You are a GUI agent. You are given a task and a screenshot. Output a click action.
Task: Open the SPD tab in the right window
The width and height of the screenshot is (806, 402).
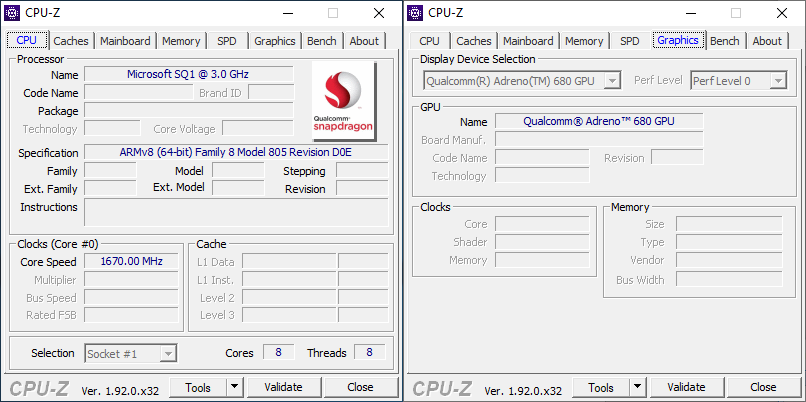(630, 41)
